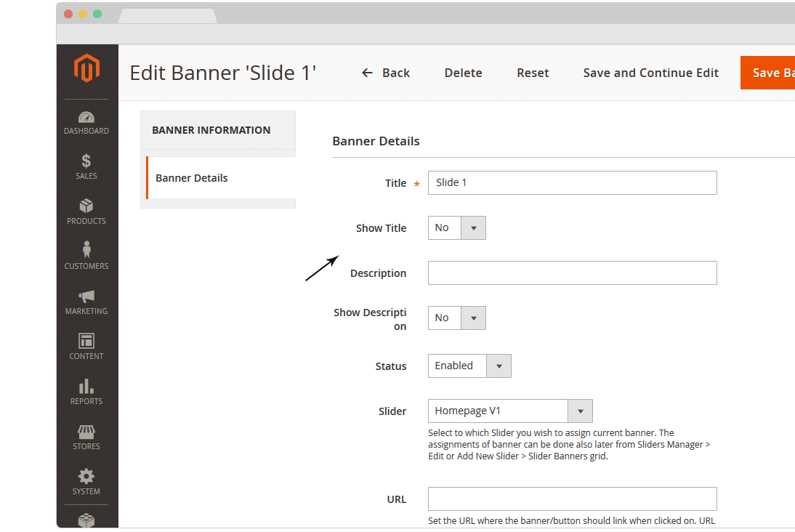The width and height of the screenshot is (795, 532).
Task: Open the Sales dollar icon
Action: click(86, 161)
